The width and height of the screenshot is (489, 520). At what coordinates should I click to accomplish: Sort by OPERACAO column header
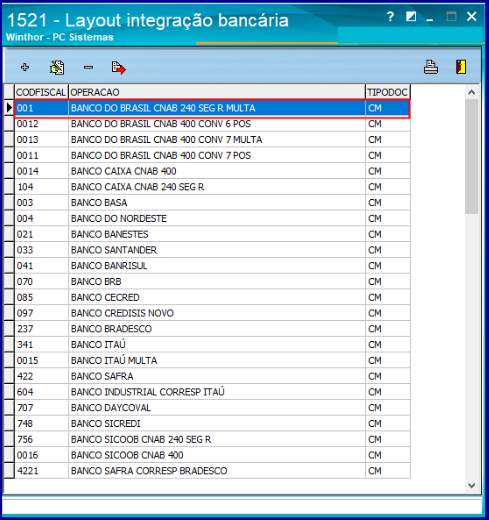pos(217,92)
